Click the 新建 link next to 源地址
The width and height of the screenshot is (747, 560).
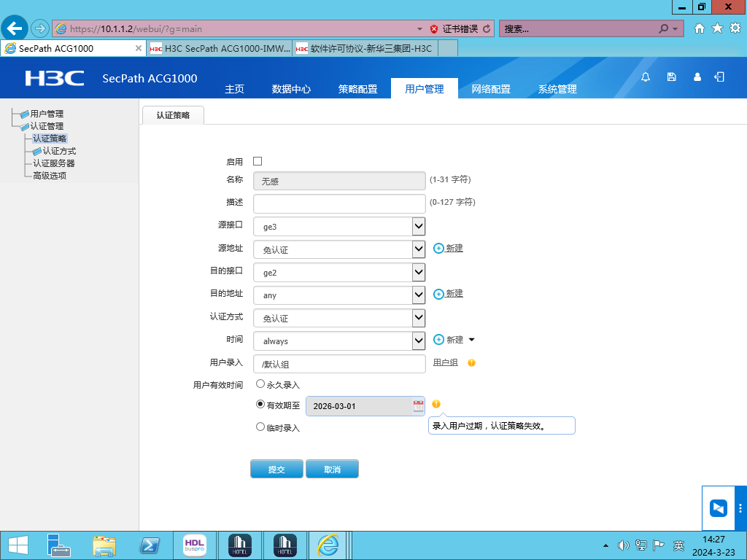454,249
